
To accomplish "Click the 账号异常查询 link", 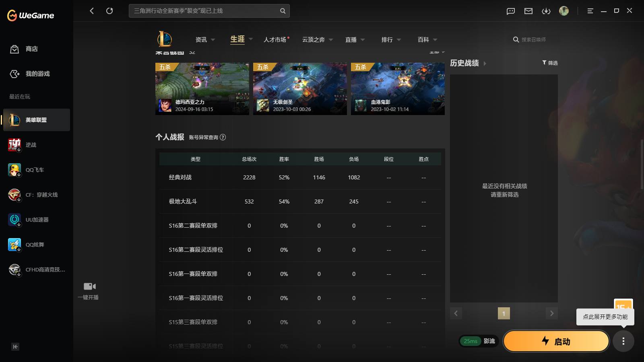I will pyautogui.click(x=204, y=137).
